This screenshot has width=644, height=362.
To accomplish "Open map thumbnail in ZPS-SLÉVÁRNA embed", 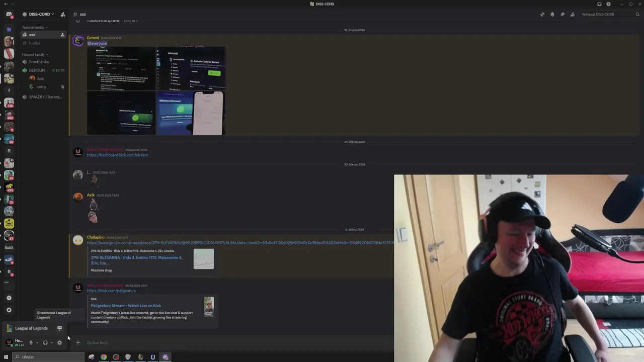I will tap(204, 259).
